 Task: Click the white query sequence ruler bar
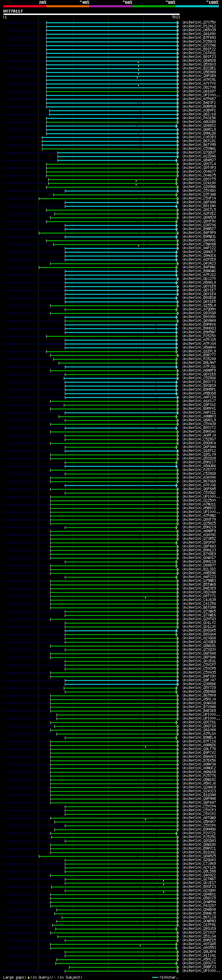coord(91,14)
